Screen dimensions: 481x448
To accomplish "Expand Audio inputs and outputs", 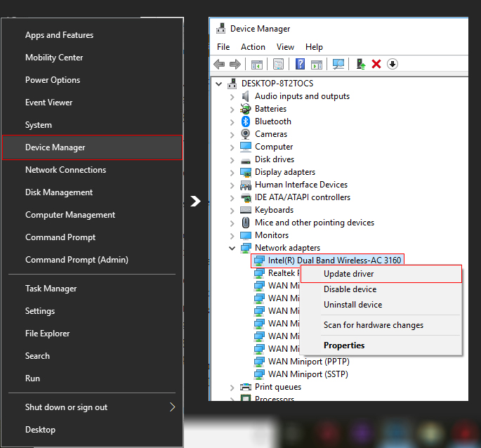I will tap(232, 97).
